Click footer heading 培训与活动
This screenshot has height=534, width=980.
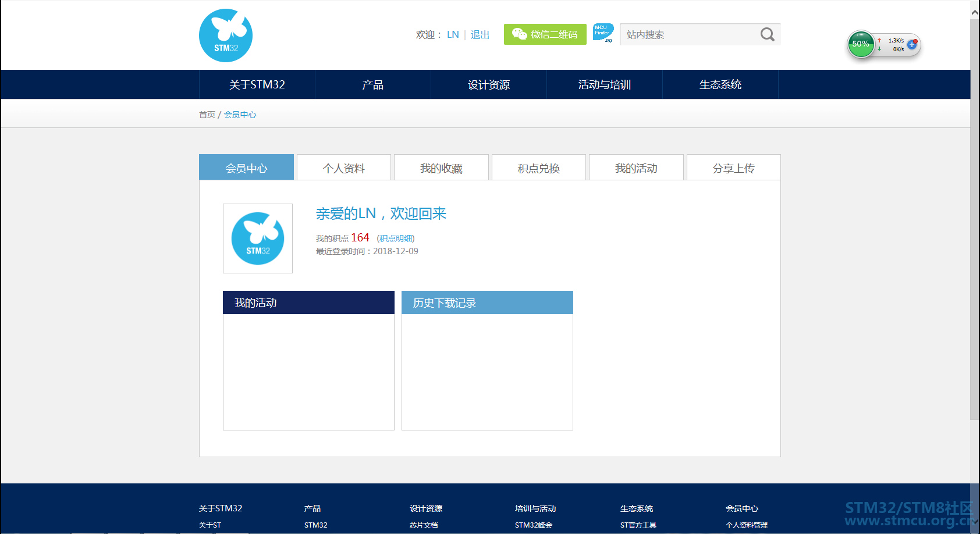pos(535,508)
